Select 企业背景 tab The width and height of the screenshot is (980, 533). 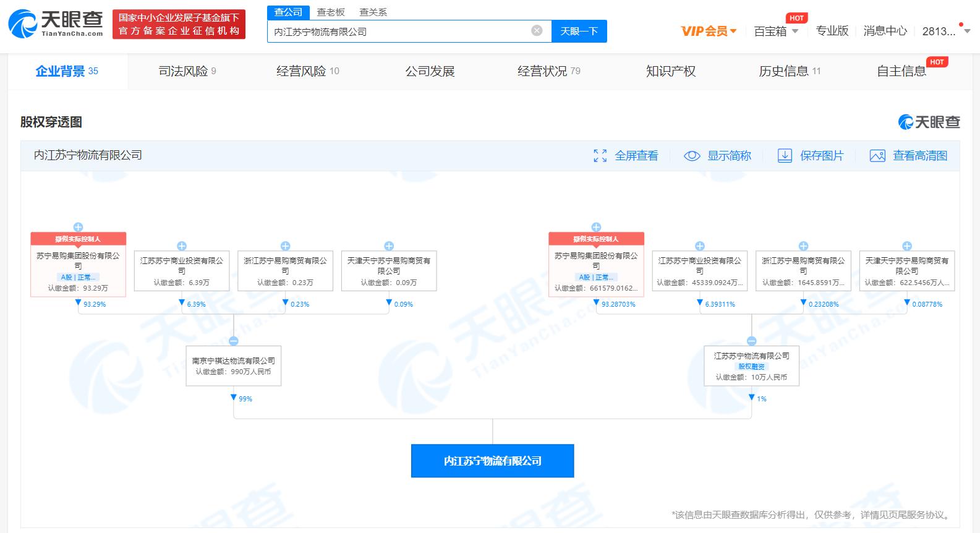point(67,71)
